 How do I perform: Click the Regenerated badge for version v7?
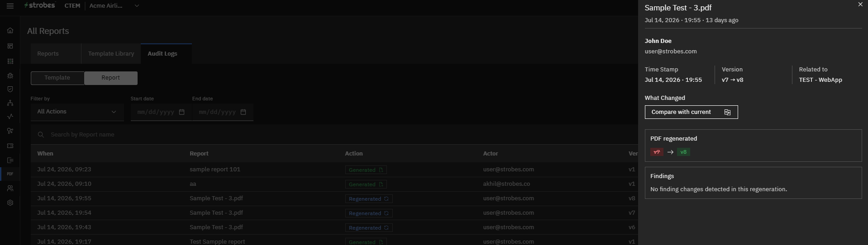coord(369,213)
